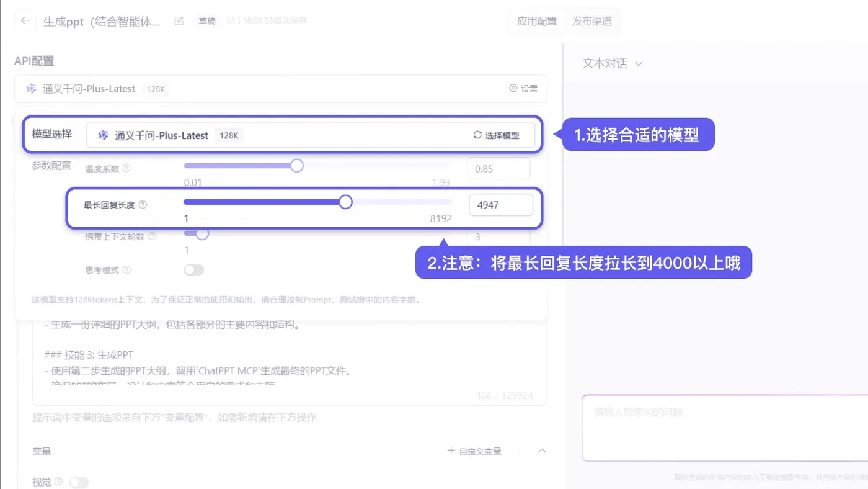
Task: Click the 通义千问 logo in 模型选择 row
Action: (x=103, y=135)
